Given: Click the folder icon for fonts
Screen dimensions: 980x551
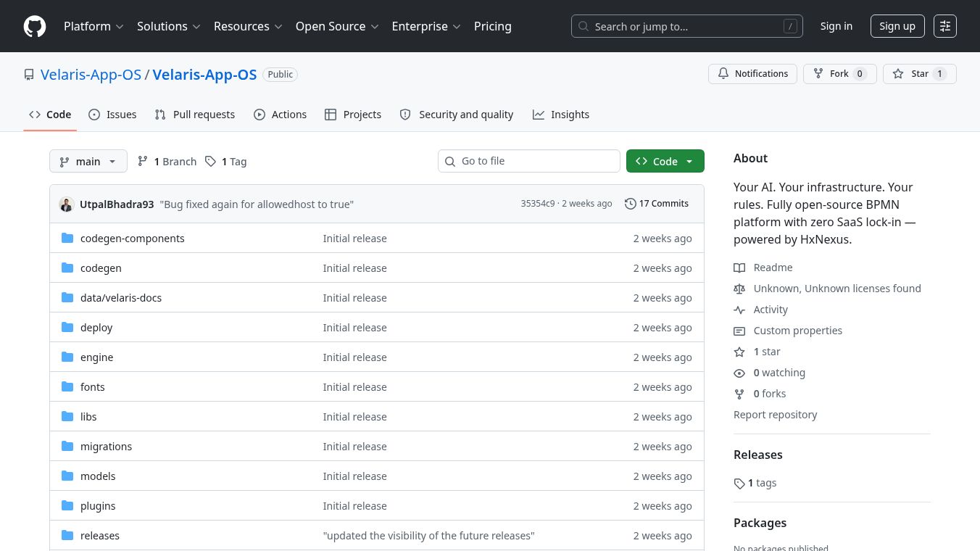Looking at the screenshot, I should point(67,386).
